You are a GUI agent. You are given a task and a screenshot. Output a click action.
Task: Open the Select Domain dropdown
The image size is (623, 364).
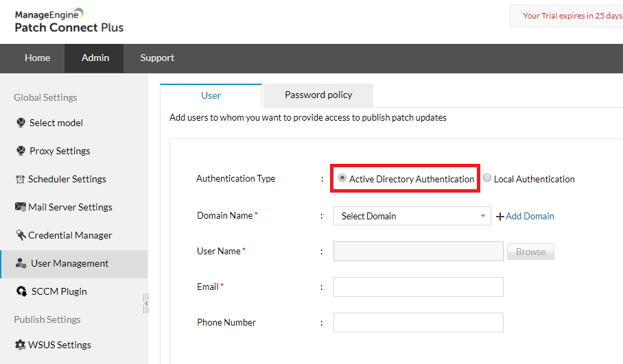click(412, 216)
